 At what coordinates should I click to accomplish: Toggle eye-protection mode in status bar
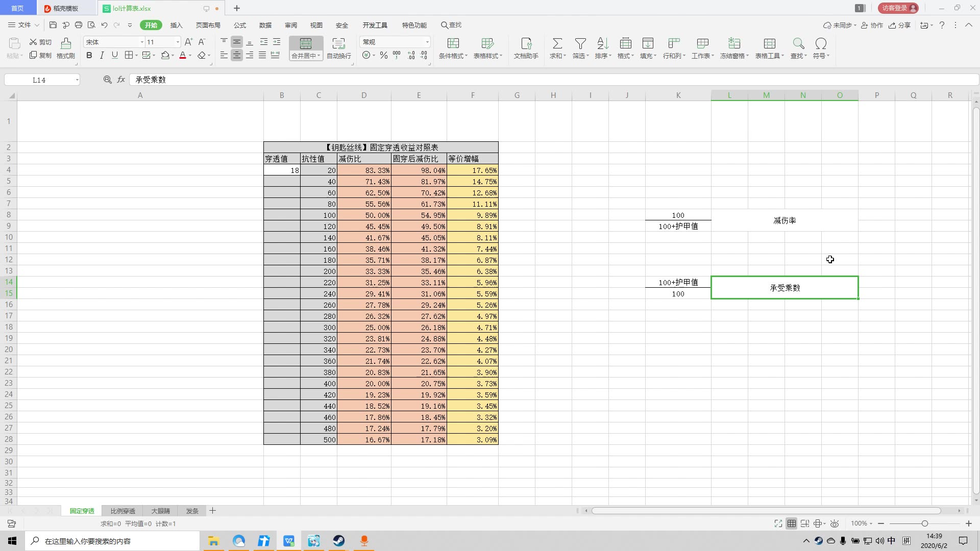pyautogui.click(x=835, y=523)
